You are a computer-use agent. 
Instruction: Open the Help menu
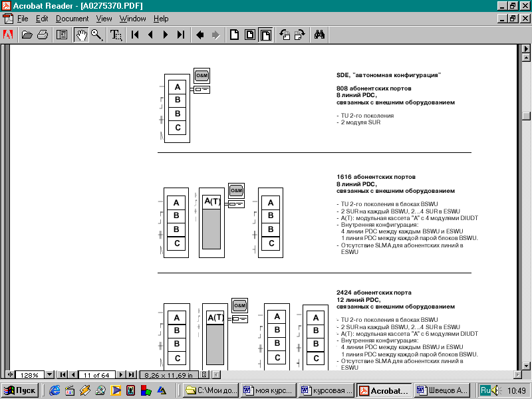tap(161, 19)
